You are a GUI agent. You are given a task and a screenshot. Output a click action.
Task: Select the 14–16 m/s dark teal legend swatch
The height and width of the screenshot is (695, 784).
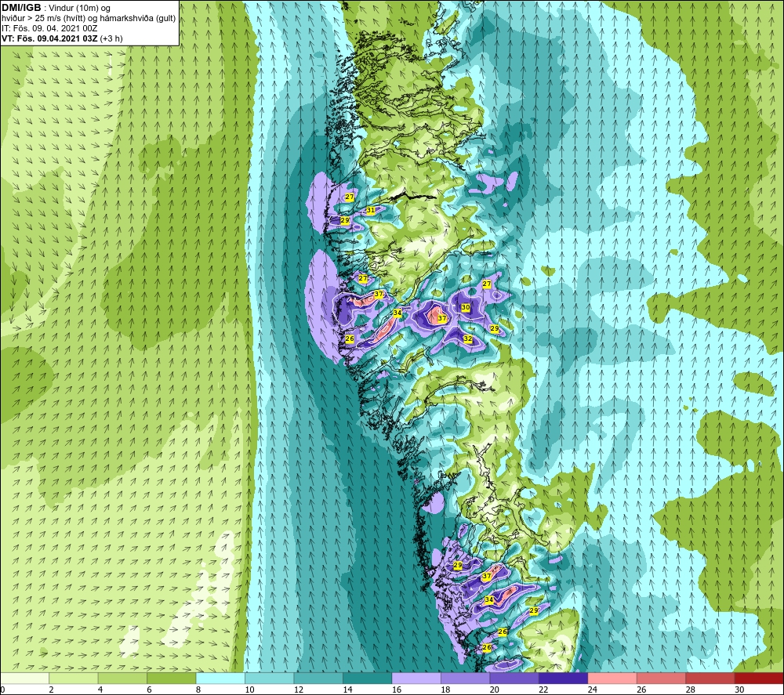[x=368, y=679]
